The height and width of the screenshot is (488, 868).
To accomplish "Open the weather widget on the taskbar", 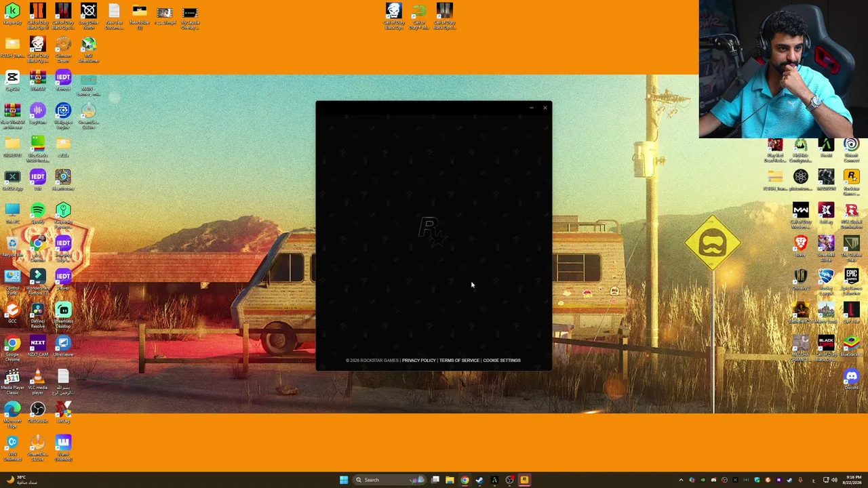I will tap(22, 480).
